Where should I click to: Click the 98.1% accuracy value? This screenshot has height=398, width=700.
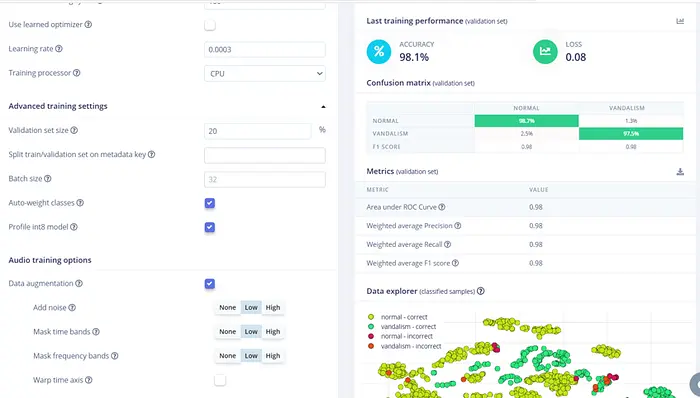[x=414, y=57]
